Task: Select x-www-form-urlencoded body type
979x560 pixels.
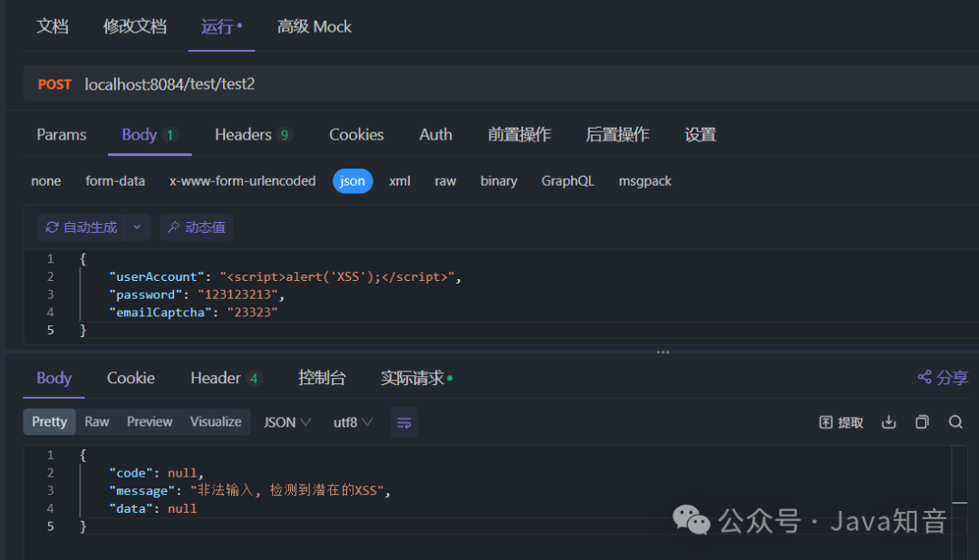Action: pyautogui.click(x=242, y=181)
